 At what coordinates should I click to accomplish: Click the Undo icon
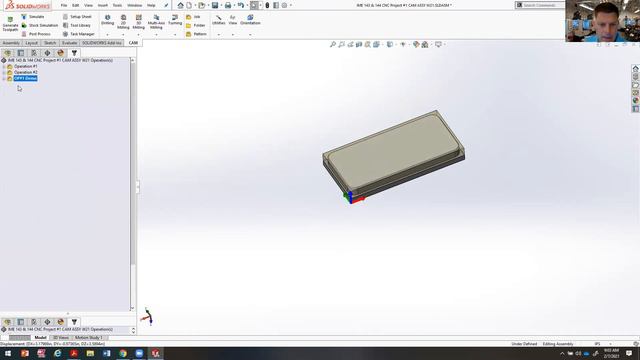pos(240,5)
